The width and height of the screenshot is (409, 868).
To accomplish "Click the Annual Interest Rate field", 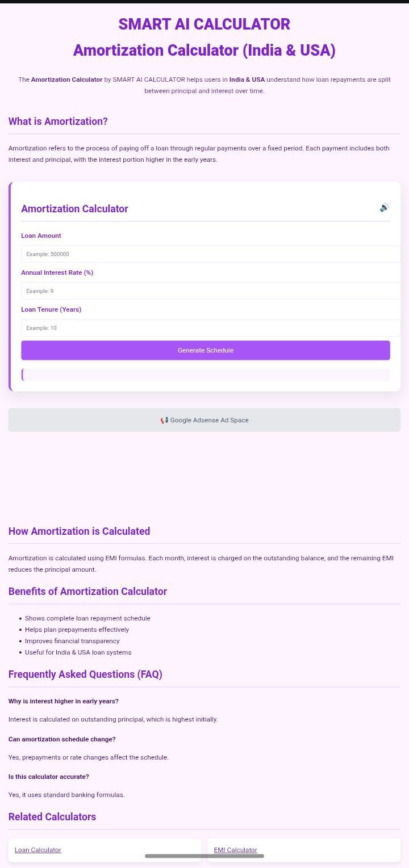I will (x=210, y=291).
